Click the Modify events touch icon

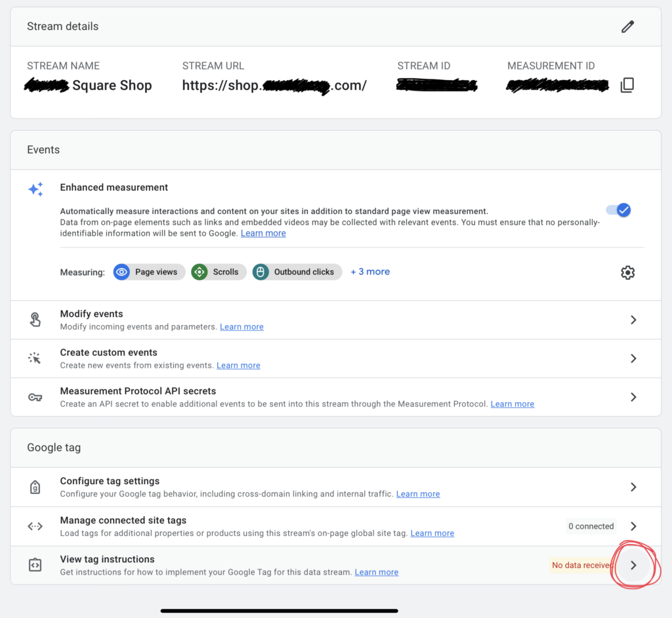tap(35, 320)
